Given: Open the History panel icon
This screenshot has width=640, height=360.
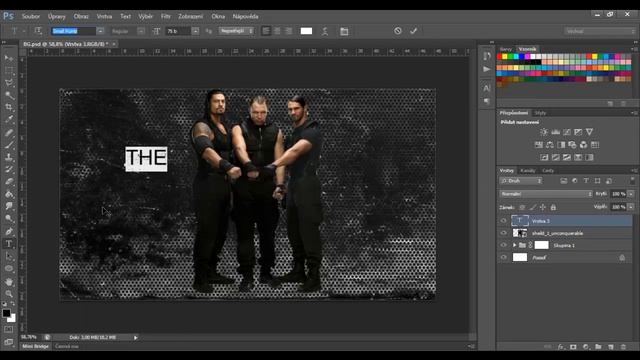Looking at the screenshot, I should [487, 56].
